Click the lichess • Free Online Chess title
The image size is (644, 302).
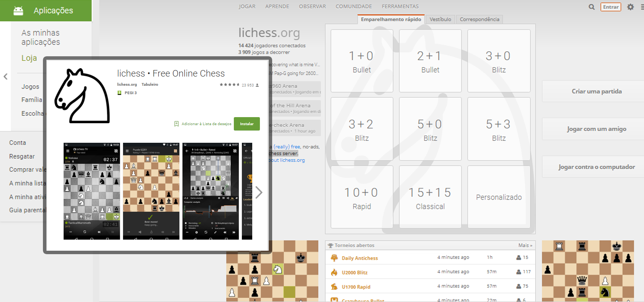coord(171,73)
